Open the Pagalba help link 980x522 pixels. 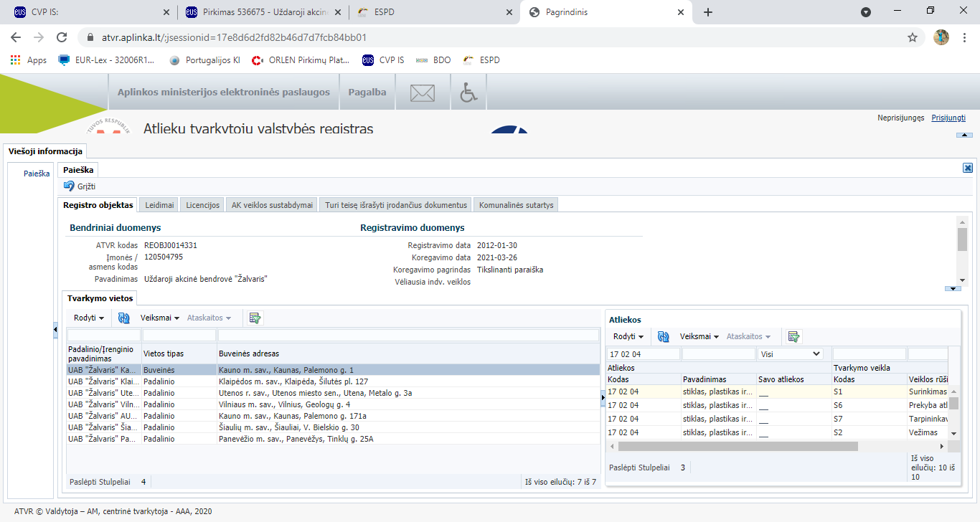tap(367, 92)
